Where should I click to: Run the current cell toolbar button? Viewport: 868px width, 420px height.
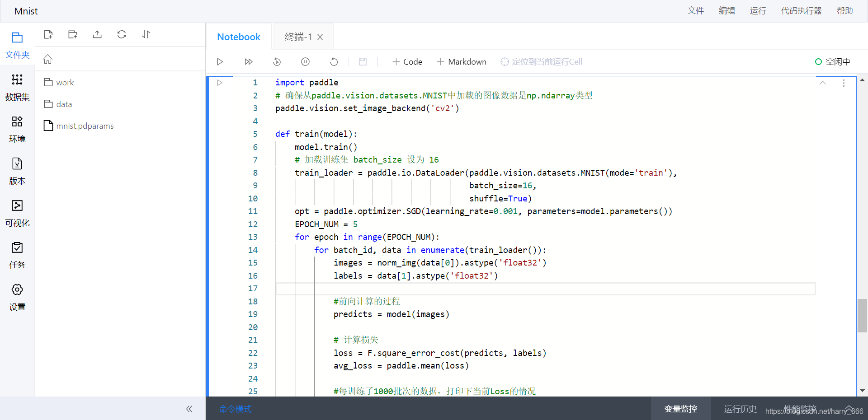click(x=220, y=62)
